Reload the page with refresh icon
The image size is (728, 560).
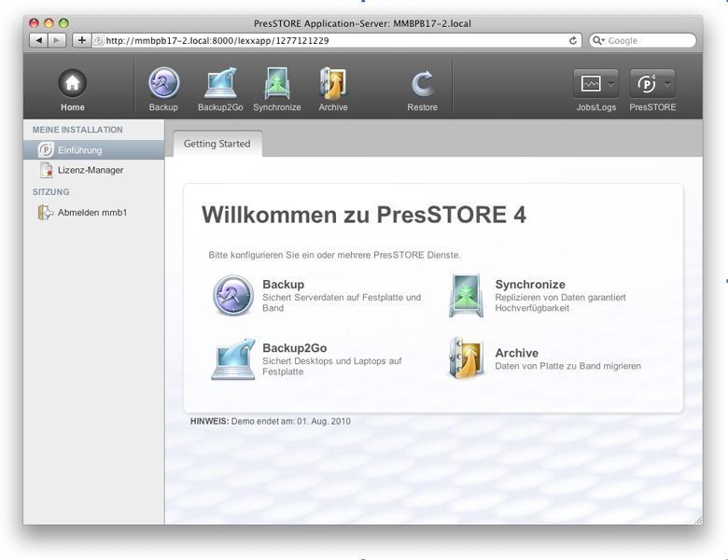click(x=573, y=40)
